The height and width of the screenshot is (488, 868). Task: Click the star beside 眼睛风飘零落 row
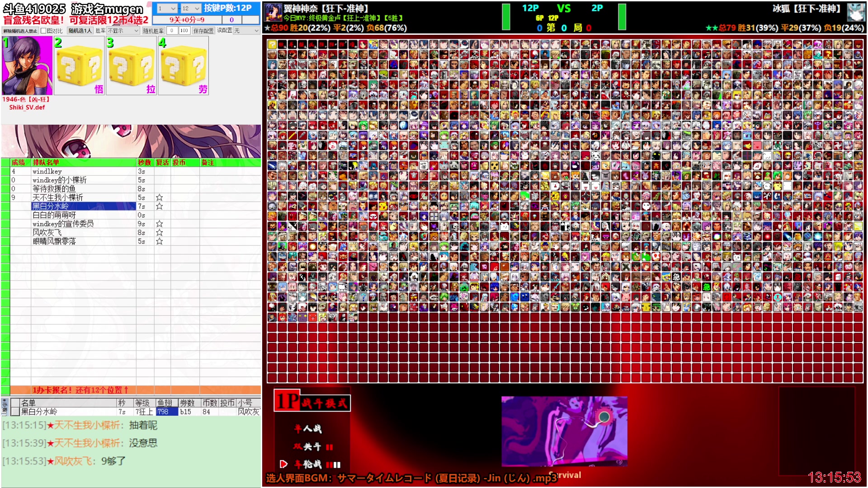pos(159,241)
